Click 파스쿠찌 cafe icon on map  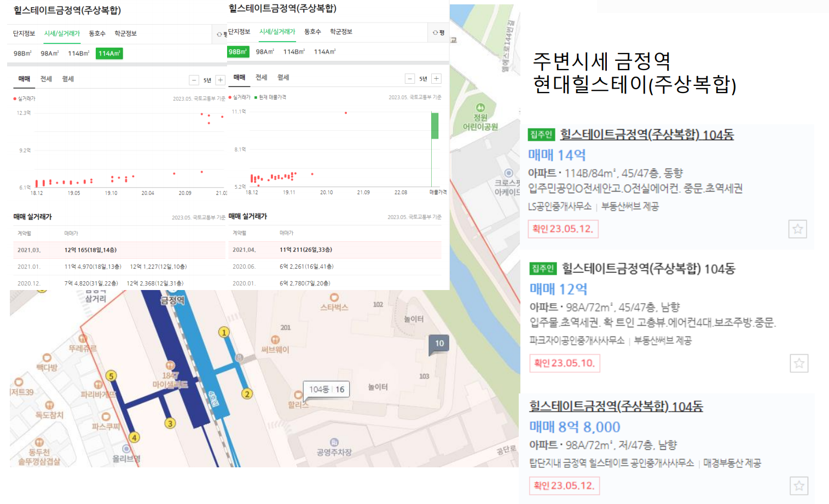point(106,416)
